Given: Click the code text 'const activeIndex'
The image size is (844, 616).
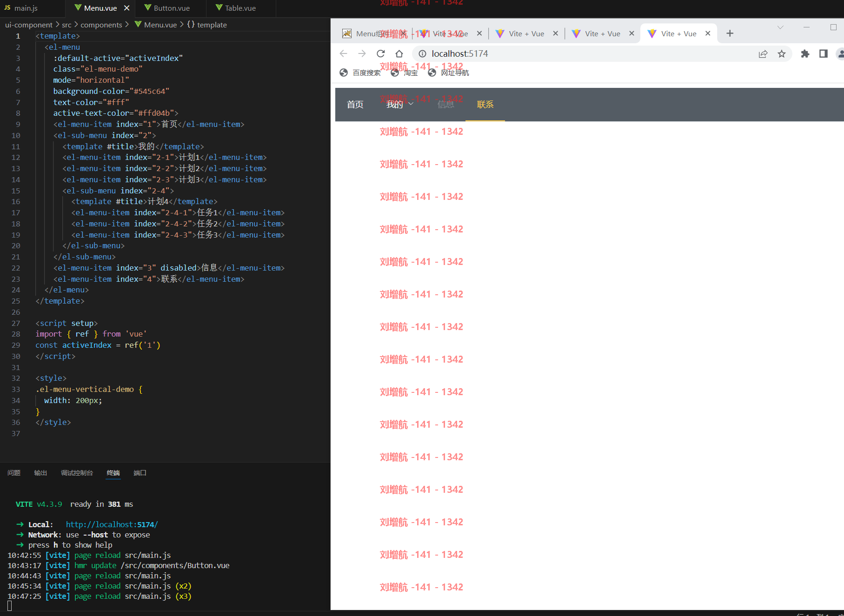Looking at the screenshot, I should pos(73,345).
